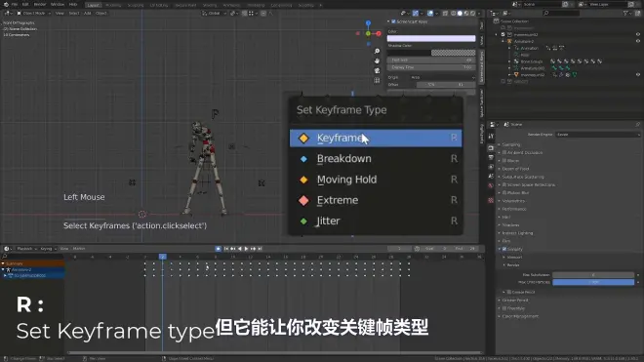
Task: Open the viewport Select menu
Action: pyautogui.click(x=74, y=13)
